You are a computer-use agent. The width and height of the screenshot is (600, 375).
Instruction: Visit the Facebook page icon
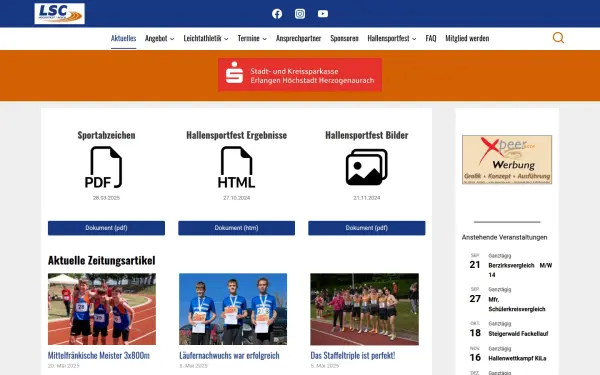tap(277, 14)
